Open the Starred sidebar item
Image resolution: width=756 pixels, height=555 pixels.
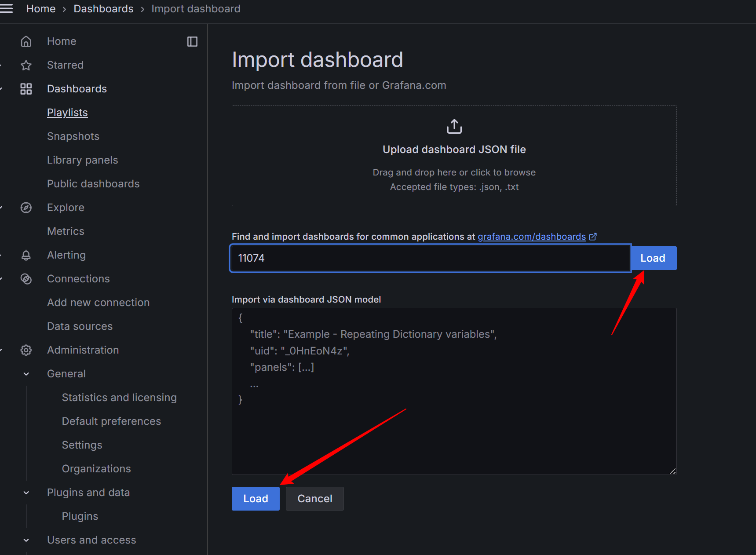65,65
